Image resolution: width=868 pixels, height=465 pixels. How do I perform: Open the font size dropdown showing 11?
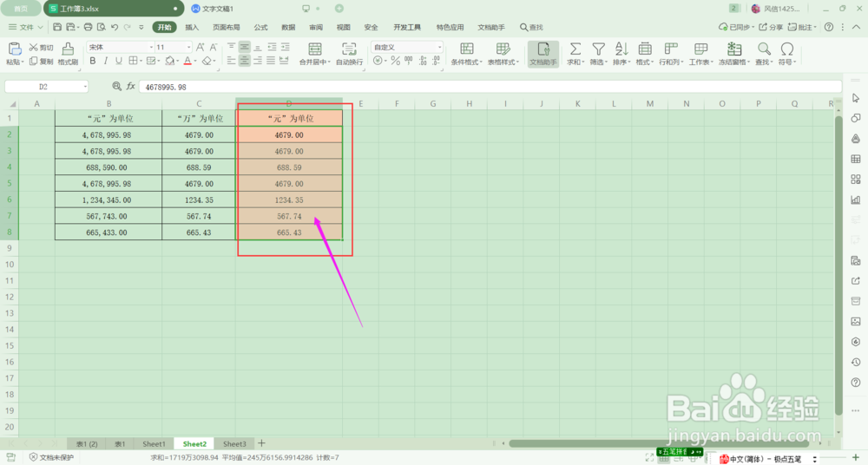point(188,47)
